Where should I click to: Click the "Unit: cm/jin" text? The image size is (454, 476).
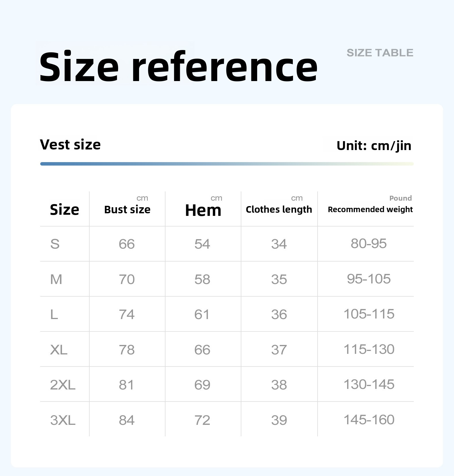click(x=374, y=146)
